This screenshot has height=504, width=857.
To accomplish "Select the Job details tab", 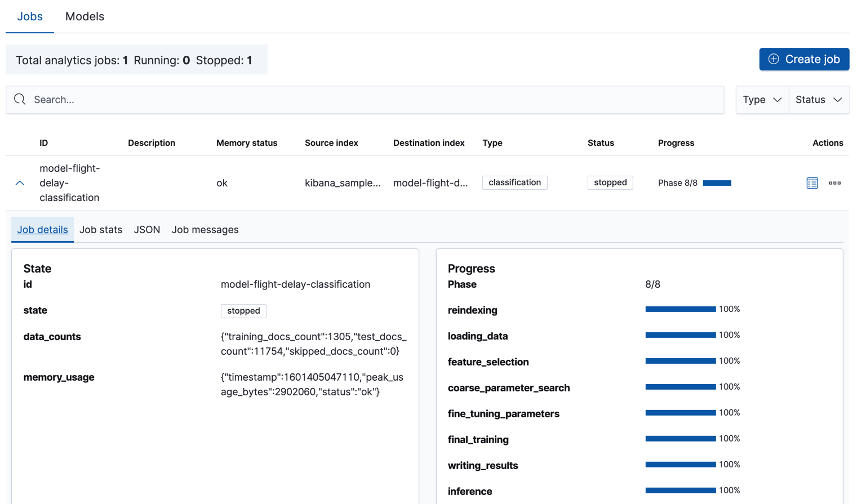I will (x=42, y=229).
